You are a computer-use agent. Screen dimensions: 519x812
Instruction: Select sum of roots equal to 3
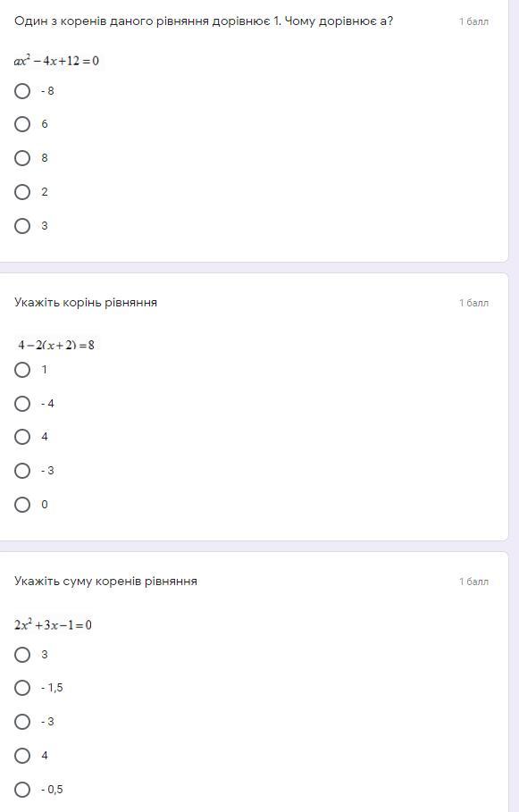coord(22,655)
